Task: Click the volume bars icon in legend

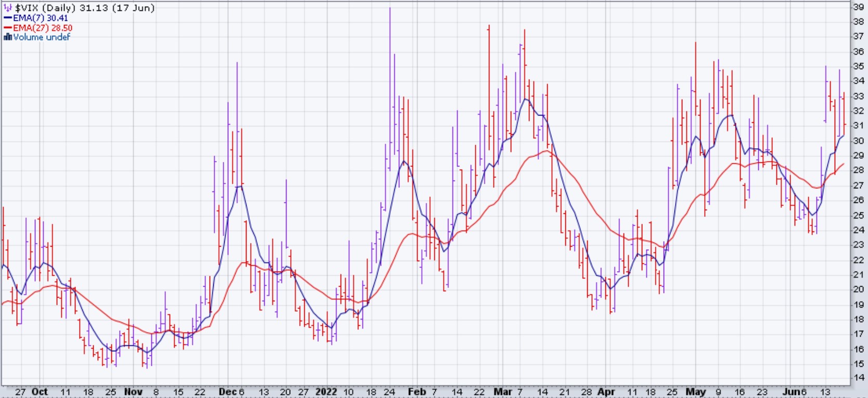Action: [x=7, y=37]
